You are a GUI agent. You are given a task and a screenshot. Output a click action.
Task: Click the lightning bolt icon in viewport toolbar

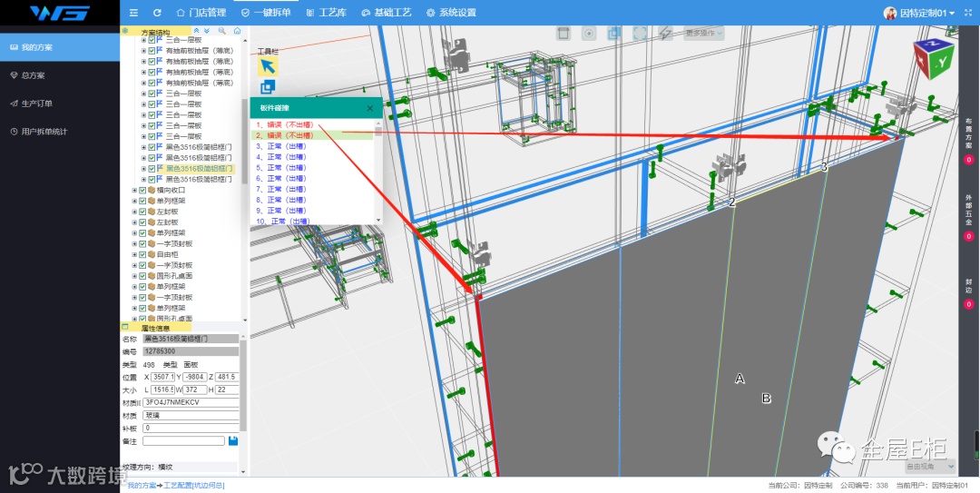pyautogui.click(x=665, y=34)
